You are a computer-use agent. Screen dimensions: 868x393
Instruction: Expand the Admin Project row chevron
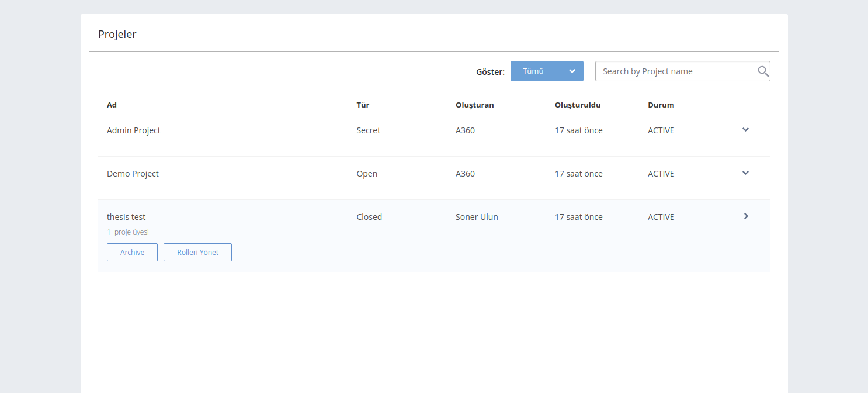click(x=745, y=130)
